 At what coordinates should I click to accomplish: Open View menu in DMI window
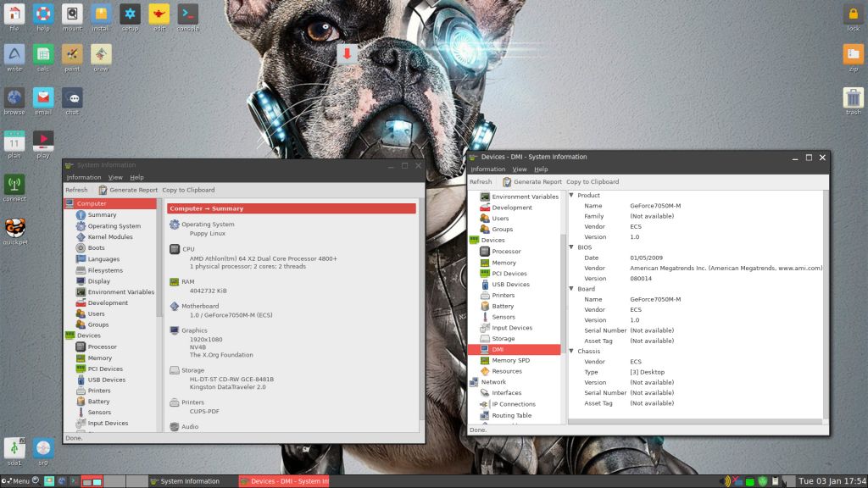[x=520, y=169]
